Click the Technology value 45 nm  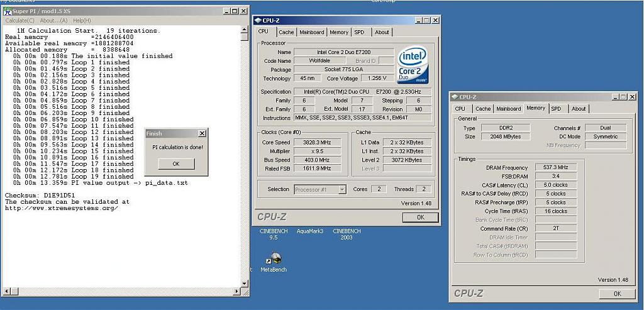coord(307,79)
